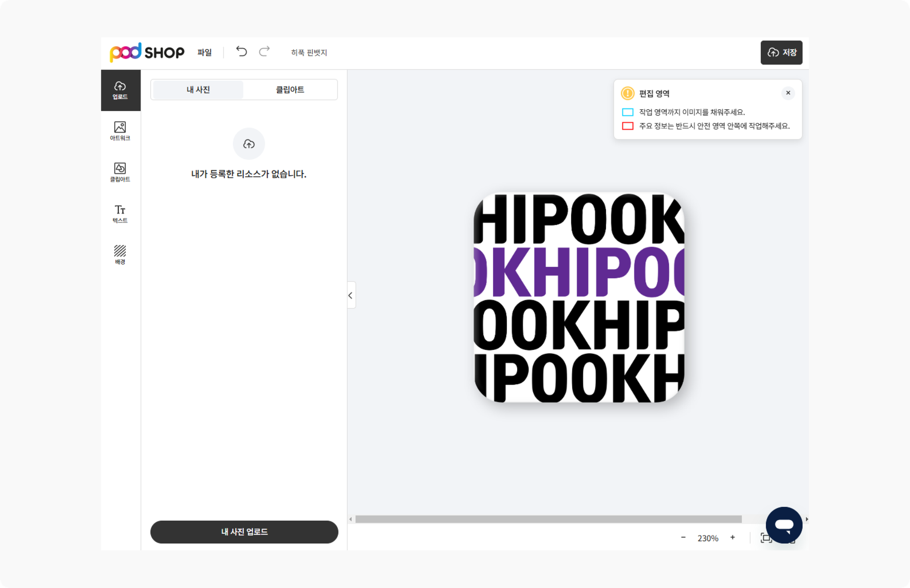Viewport: 910px width, 588px height.
Task: Click the fit-to-screen icon
Action: (766, 538)
